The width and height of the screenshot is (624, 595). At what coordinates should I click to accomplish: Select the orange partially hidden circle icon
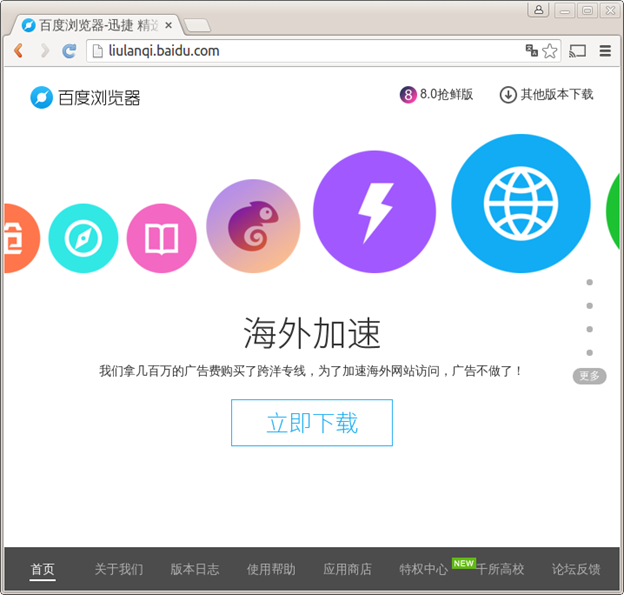click(x=22, y=238)
